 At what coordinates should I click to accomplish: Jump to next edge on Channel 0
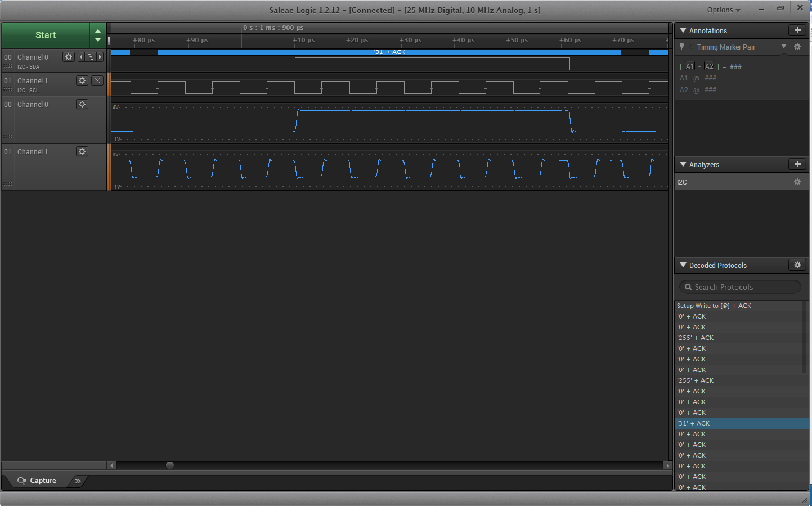(x=100, y=57)
